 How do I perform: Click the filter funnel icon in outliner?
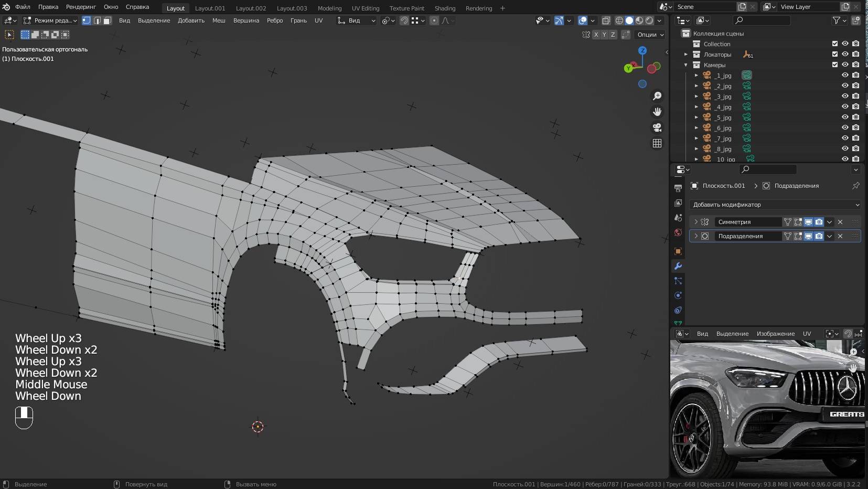pyautogui.click(x=837, y=20)
